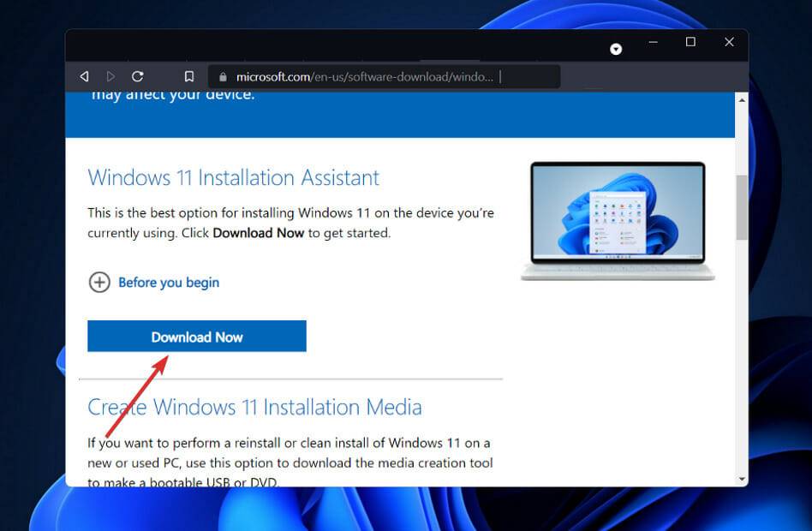Minimize the browser window
This screenshot has width=812, height=531.
pos(653,41)
